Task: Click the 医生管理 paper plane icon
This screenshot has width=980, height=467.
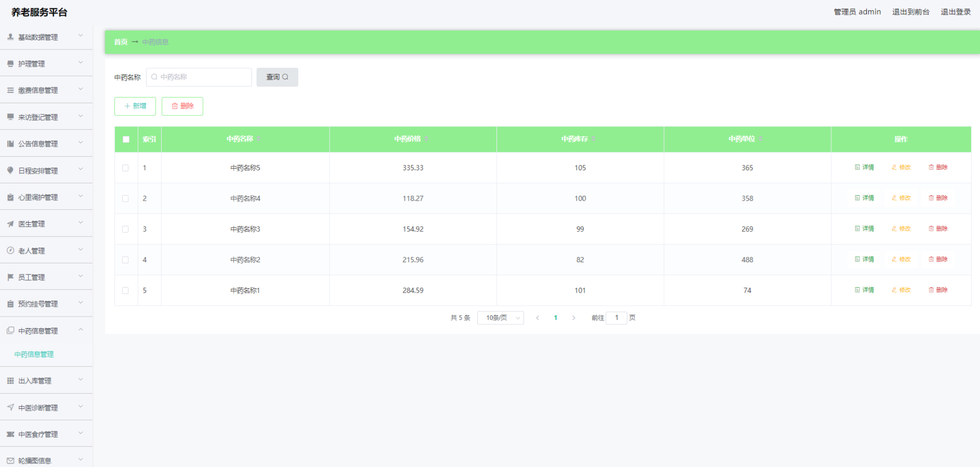Action: click(x=10, y=224)
